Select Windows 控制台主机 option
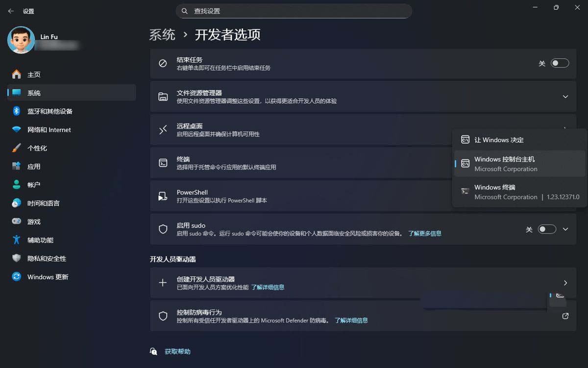This screenshot has width=588, height=368. 519,164
